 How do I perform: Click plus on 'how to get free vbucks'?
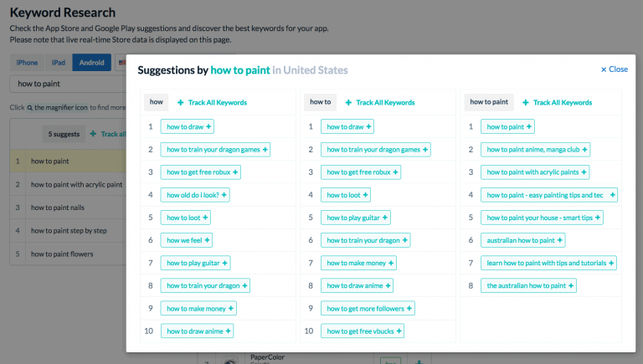pos(398,331)
